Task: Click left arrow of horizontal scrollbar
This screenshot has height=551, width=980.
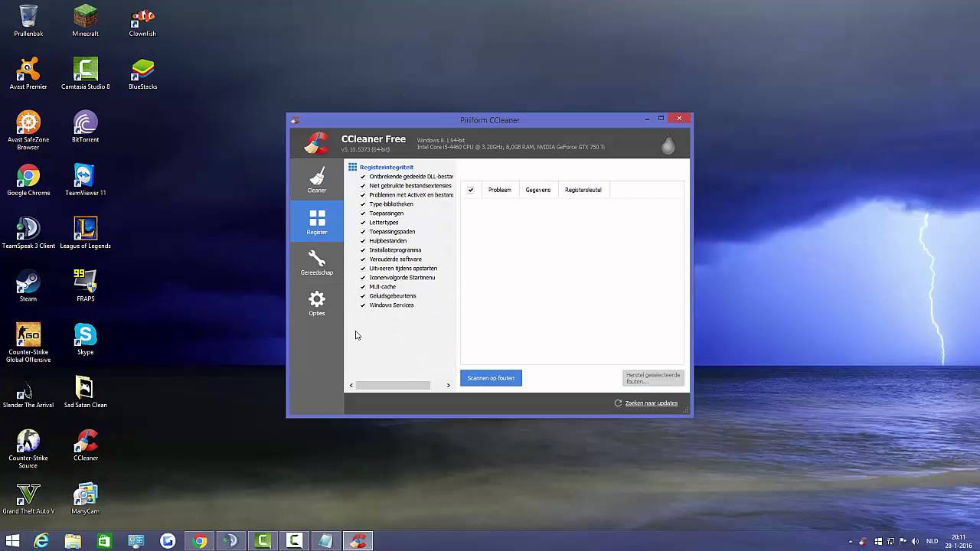Action: [351, 385]
